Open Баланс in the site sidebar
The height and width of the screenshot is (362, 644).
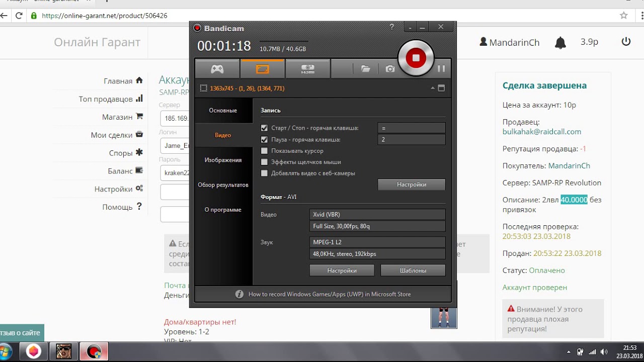(x=125, y=171)
